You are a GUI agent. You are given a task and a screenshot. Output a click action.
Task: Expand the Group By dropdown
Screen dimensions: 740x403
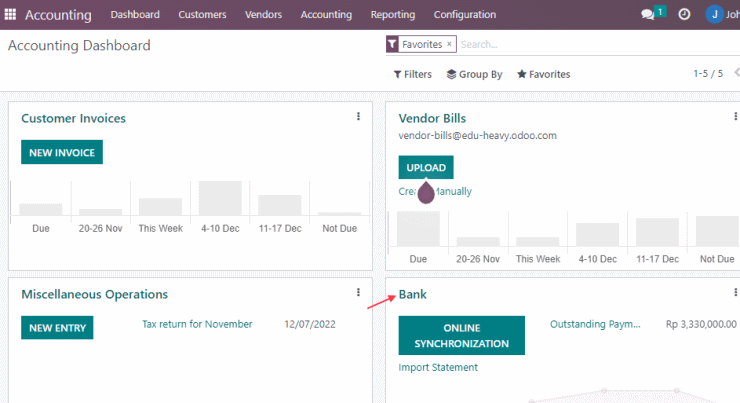[x=474, y=74]
